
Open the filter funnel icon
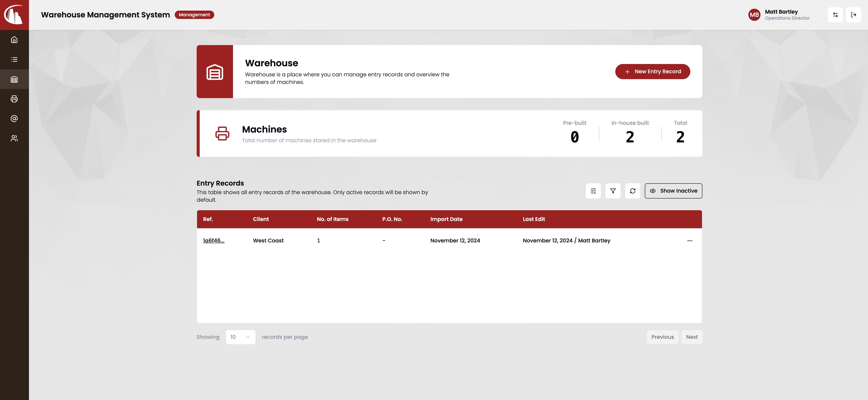pos(613,191)
